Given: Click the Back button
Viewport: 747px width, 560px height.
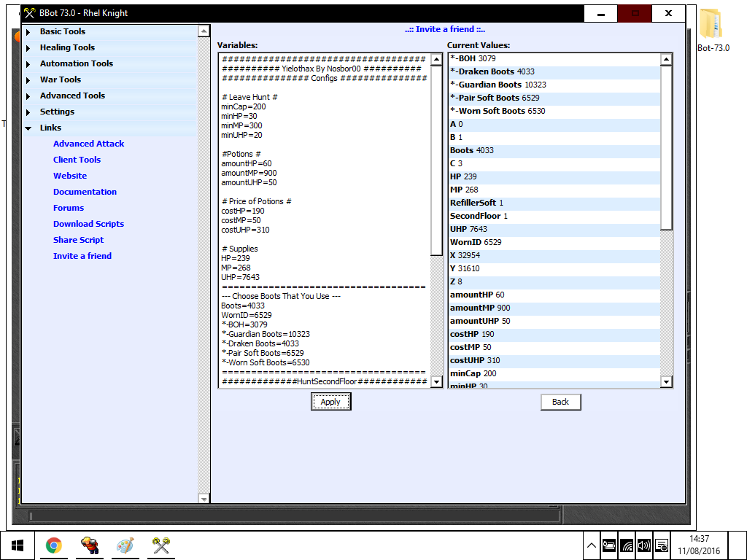Looking at the screenshot, I should tap(560, 402).
